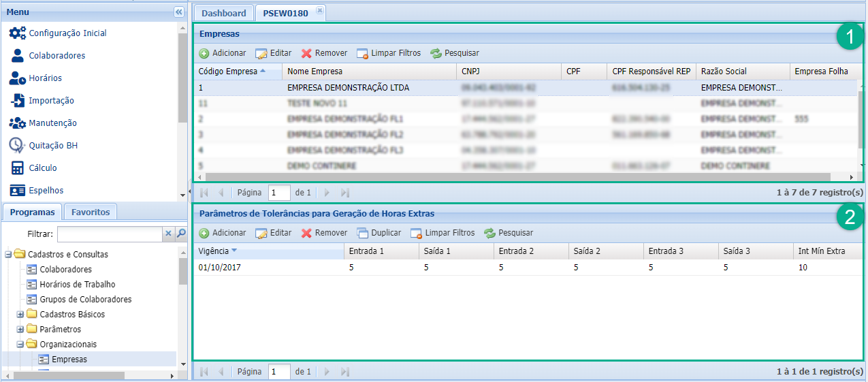Click Editar in tolerance parameters toolbar
Viewport: 868px width, 382px height.
click(273, 233)
